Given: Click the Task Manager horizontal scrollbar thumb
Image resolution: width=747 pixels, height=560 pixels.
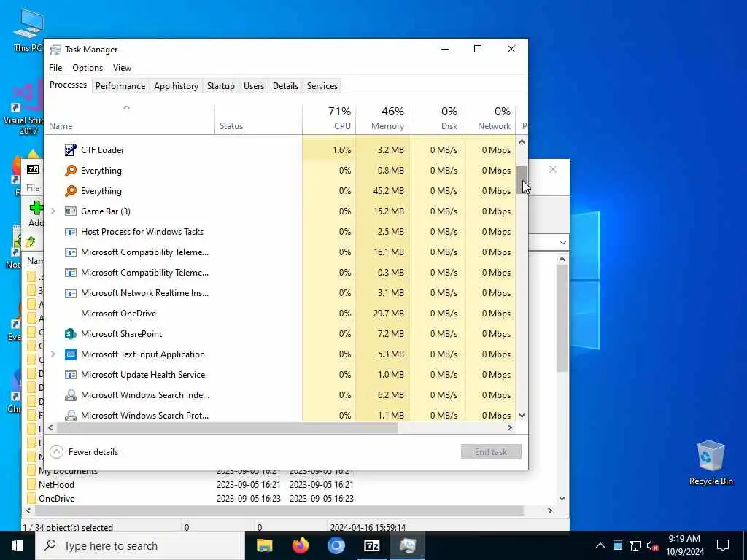Looking at the screenshot, I should (x=227, y=427).
